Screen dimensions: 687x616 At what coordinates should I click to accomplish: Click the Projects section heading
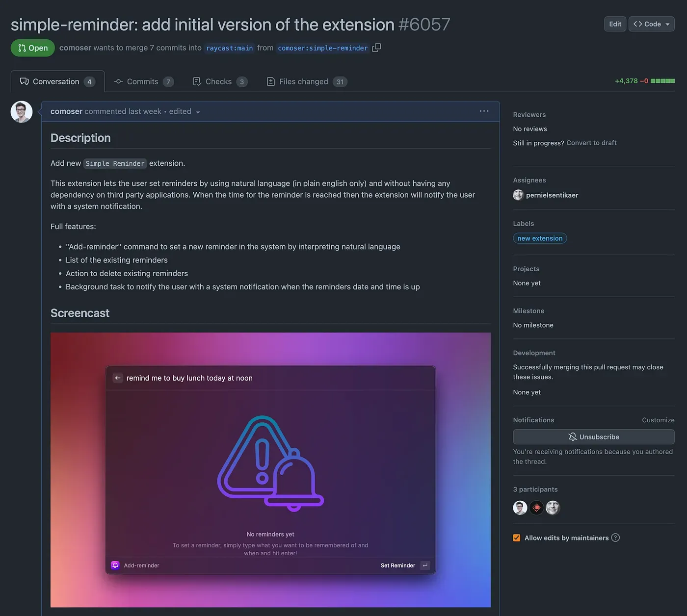click(x=526, y=269)
